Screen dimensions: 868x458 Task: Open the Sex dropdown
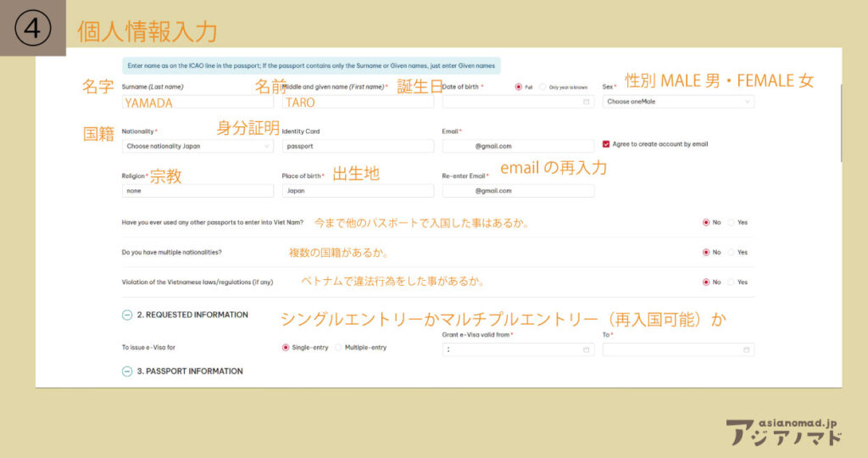(678, 102)
